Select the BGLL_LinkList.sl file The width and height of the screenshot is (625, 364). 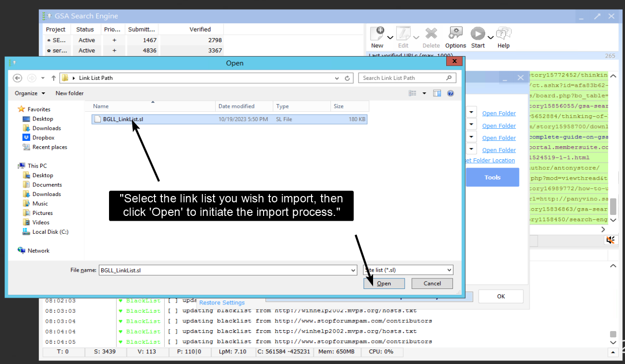coord(229,119)
